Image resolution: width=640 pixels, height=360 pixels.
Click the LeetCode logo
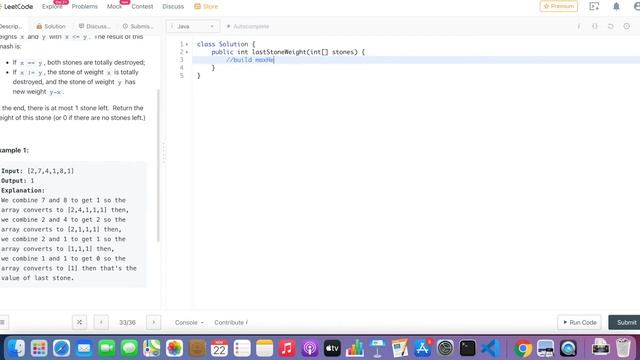pos(17,6)
